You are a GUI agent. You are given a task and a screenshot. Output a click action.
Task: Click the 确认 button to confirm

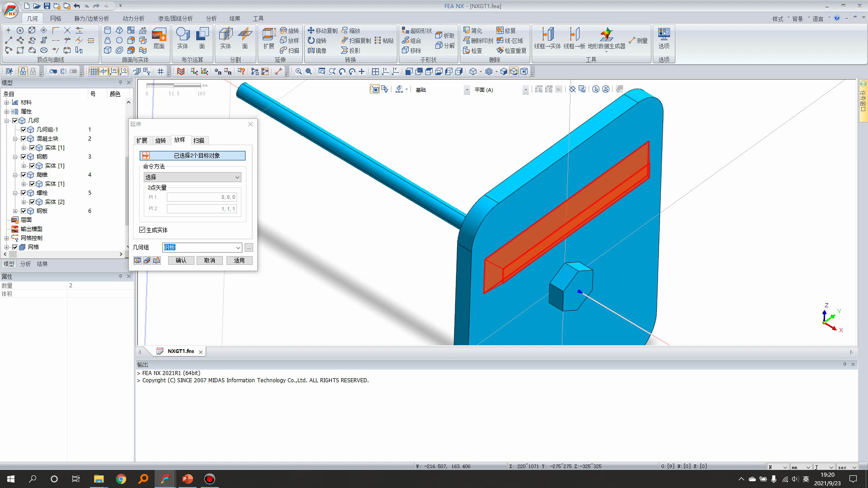coord(181,260)
